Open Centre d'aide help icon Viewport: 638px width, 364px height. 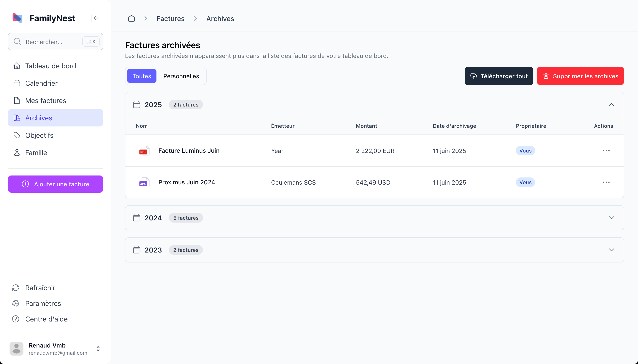(x=16, y=319)
